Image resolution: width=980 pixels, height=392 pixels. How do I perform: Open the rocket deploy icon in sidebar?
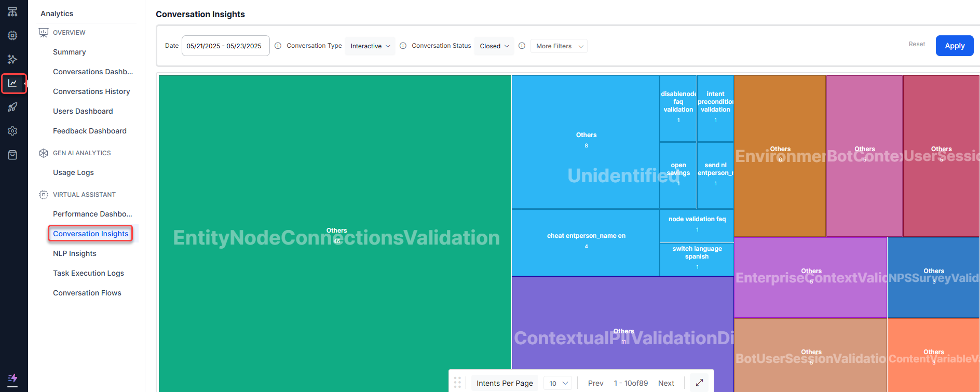click(x=13, y=107)
